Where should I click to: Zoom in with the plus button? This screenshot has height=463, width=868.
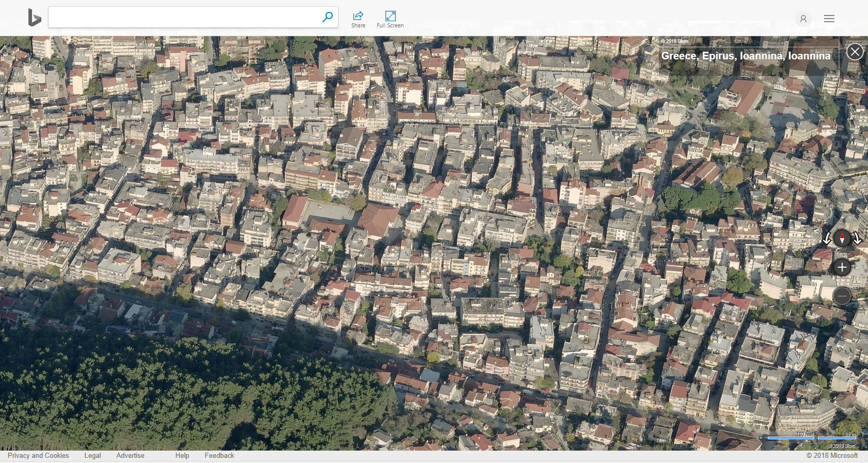tap(842, 267)
